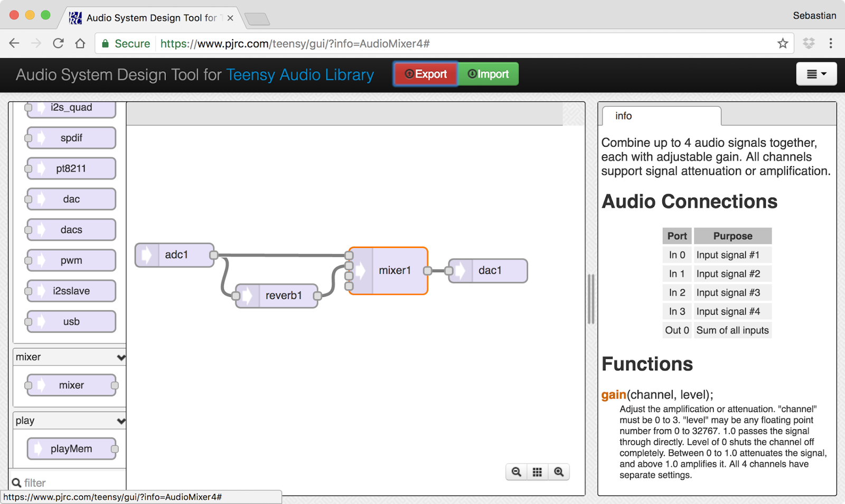Viewport: 845px width, 504px height.
Task: Click the zoom-out magnifier icon on the canvas
Action: pyautogui.click(x=517, y=471)
